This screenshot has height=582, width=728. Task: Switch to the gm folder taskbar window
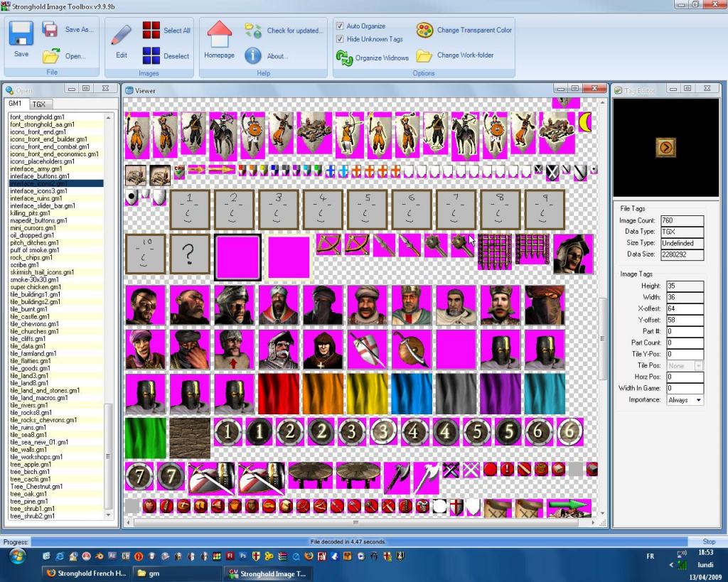pos(177,573)
